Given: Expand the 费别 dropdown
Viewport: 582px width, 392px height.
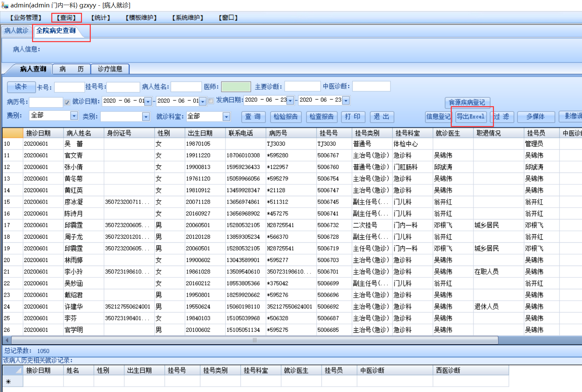Looking at the screenshot, I should (74, 116).
